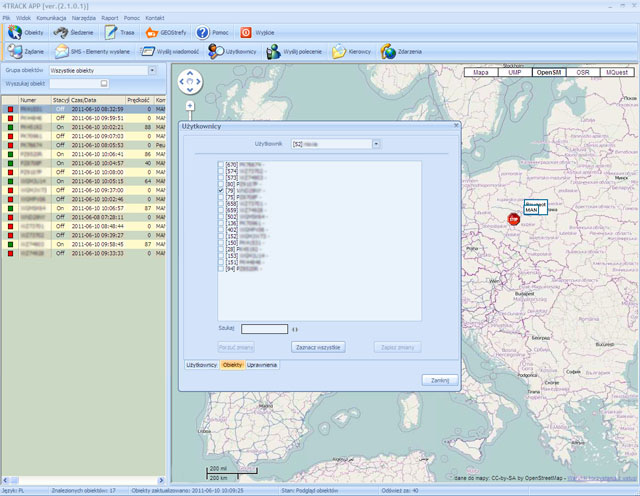Expand the Użytkownik dropdown in dialog
The image size is (640, 496).
(x=376, y=144)
